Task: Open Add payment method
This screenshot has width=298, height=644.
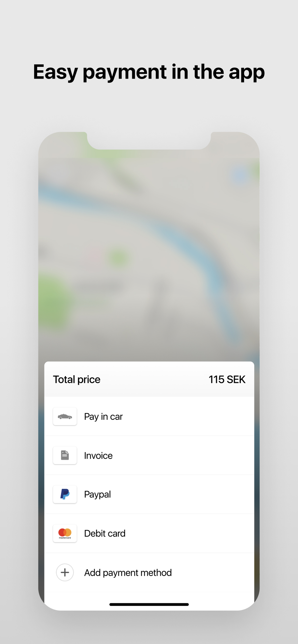Action: (149, 572)
